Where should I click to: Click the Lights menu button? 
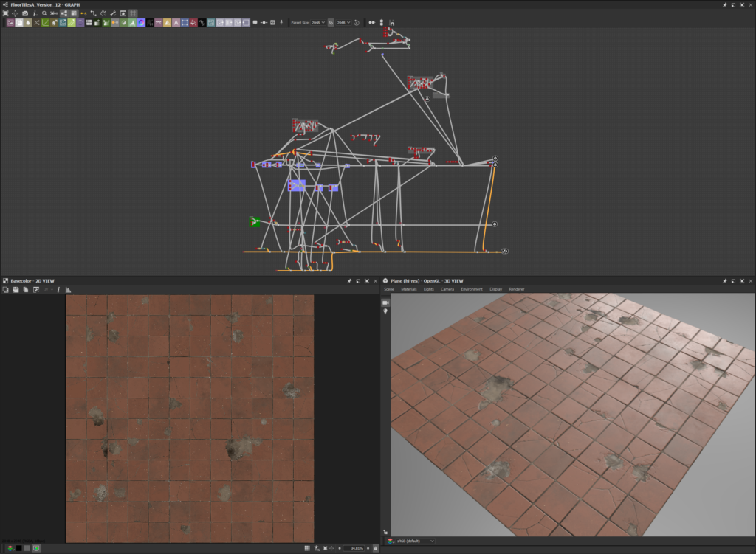coord(429,289)
